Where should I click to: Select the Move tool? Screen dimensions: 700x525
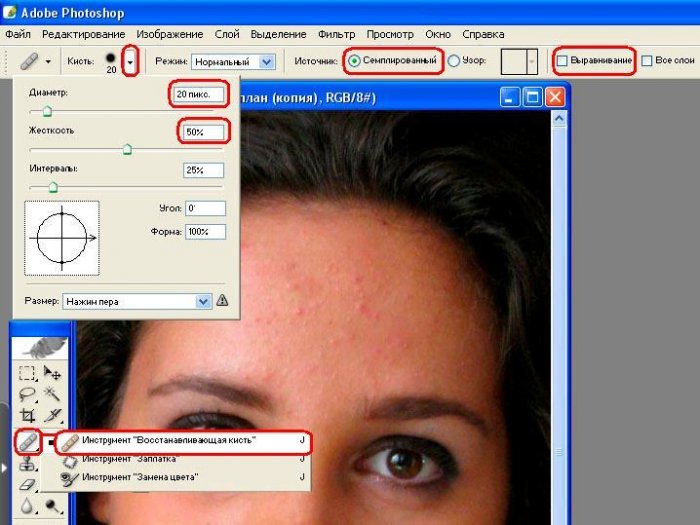[54, 374]
